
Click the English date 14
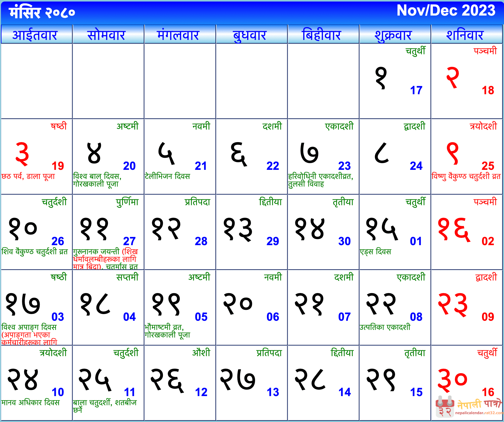344,392
